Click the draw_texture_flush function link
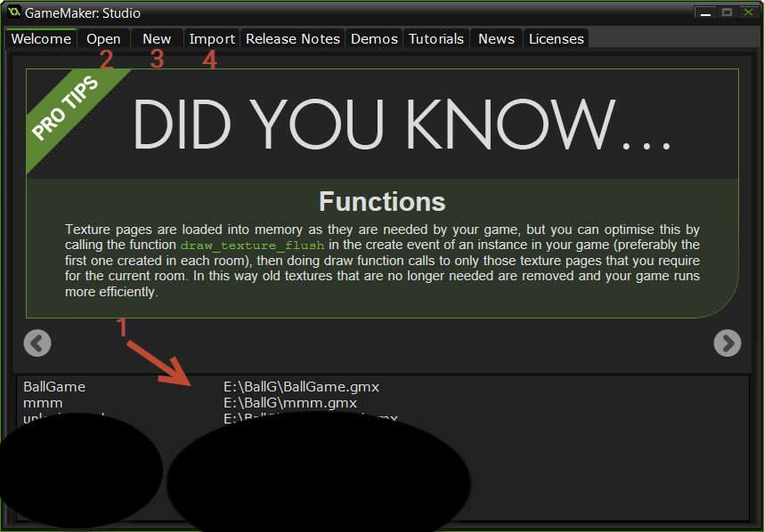764x532 pixels. click(252, 245)
